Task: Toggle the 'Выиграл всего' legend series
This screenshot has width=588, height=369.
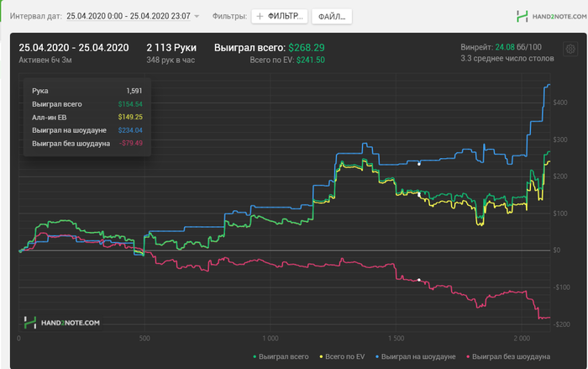Action: (x=281, y=356)
